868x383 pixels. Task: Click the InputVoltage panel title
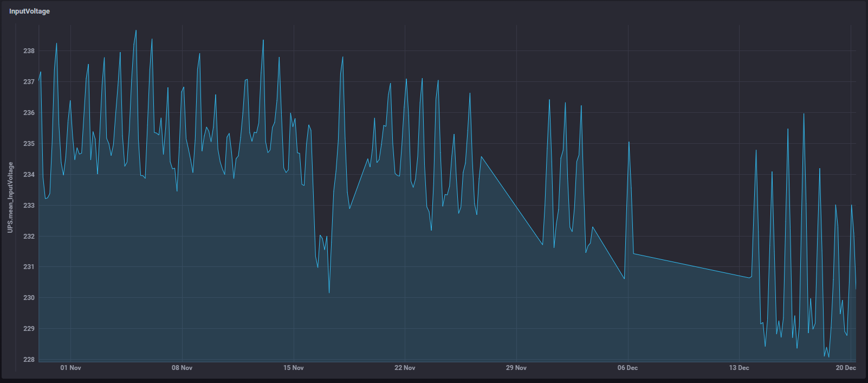pyautogui.click(x=29, y=11)
